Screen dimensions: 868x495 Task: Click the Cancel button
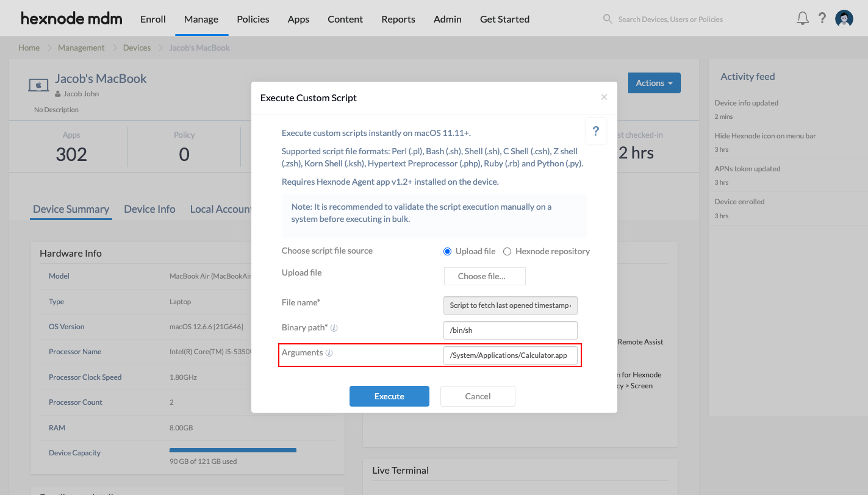tap(478, 396)
